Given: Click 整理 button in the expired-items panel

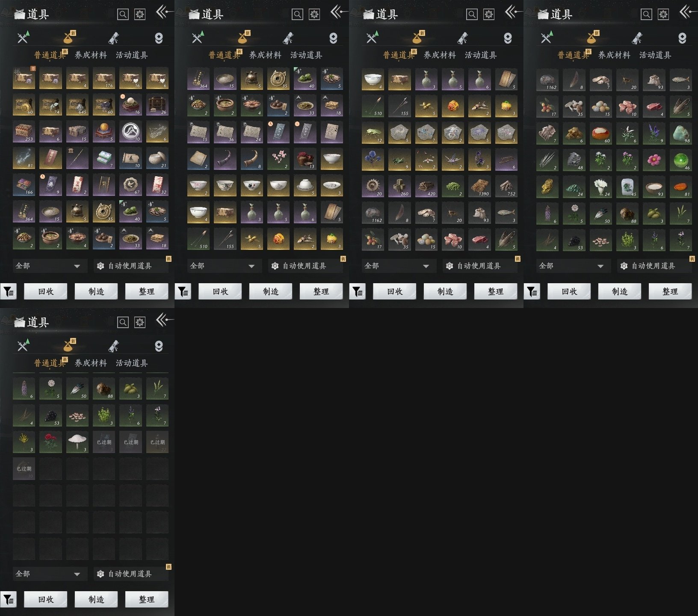Looking at the screenshot, I should click(147, 599).
